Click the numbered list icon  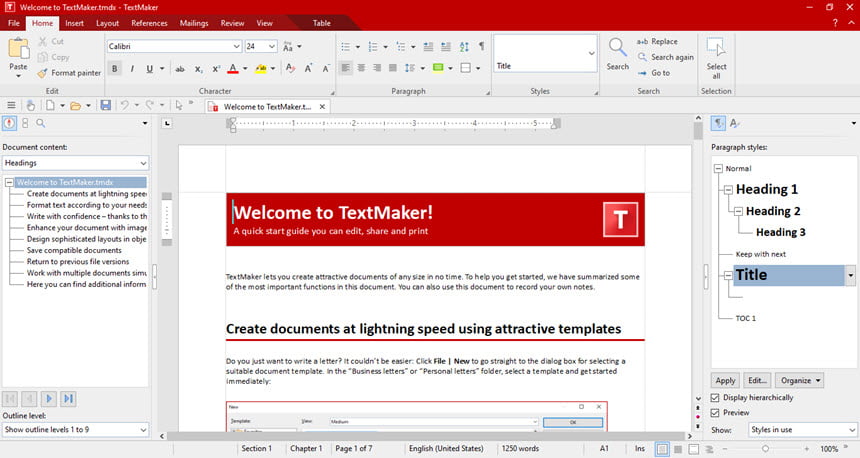point(373,47)
